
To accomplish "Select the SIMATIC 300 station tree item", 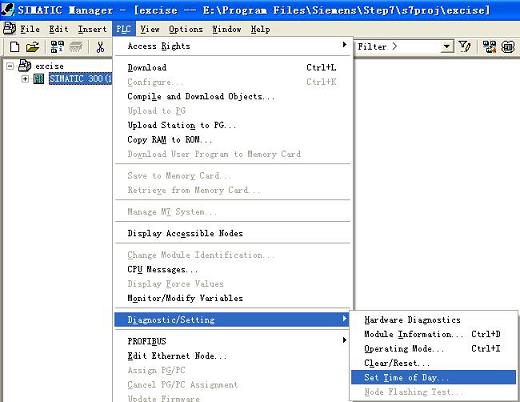I will pyautogui.click(x=80, y=79).
